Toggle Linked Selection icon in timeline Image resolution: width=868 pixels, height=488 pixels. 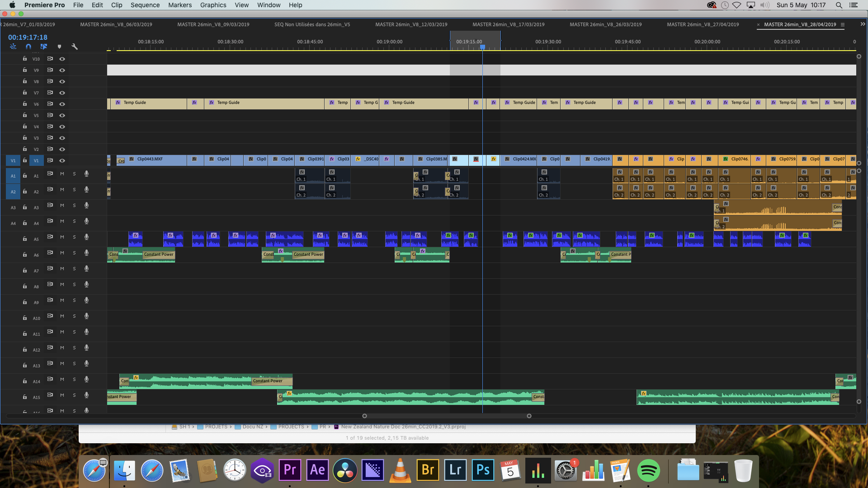coord(44,47)
